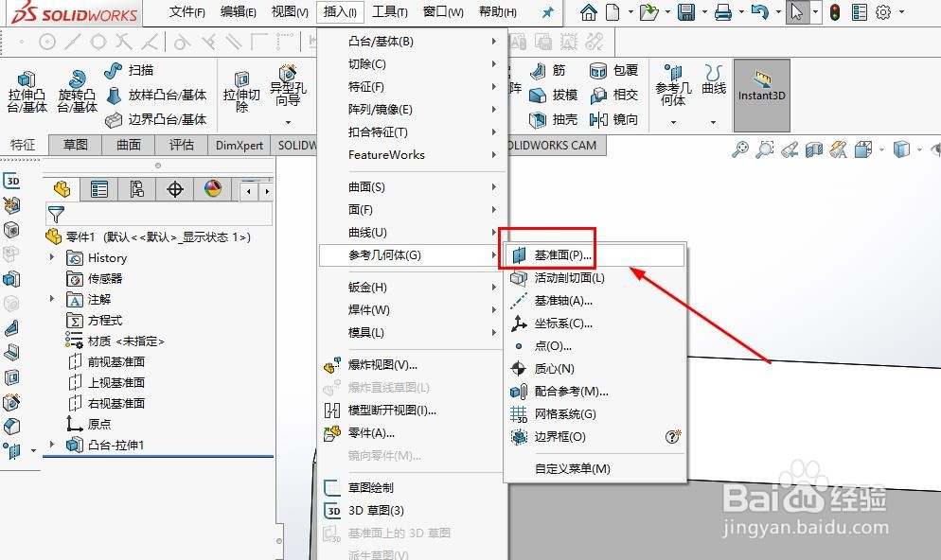The width and height of the screenshot is (941, 560).
Task: Open the Boss/Base (凸台/基体) submenu
Action: (413, 42)
